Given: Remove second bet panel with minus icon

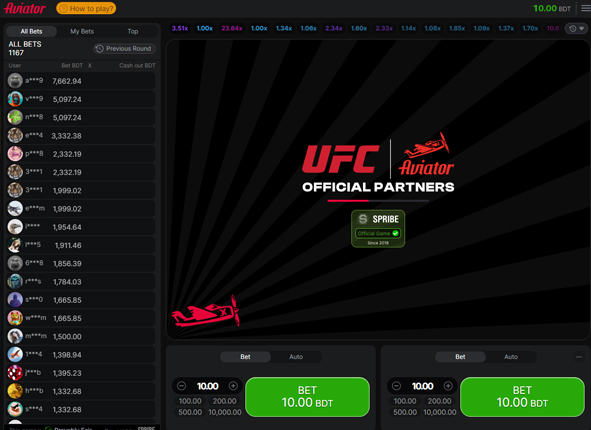Looking at the screenshot, I should point(579,357).
